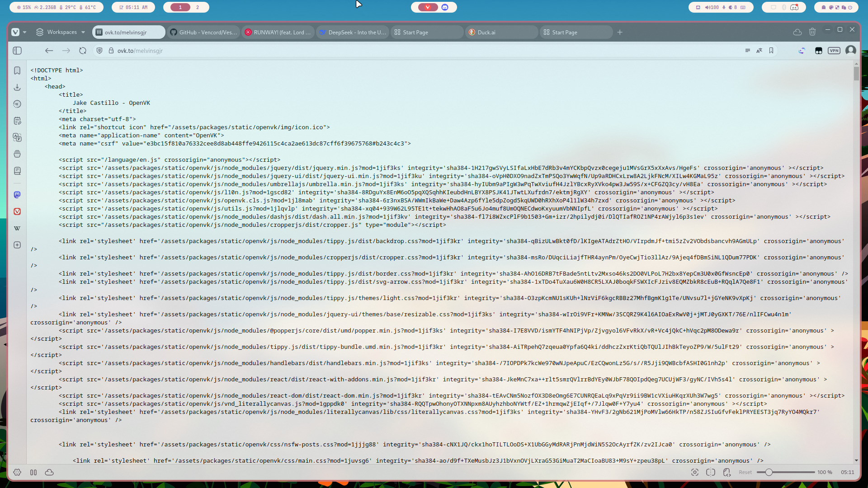This screenshot has height=488, width=868.
Task: Reset the page zoom level
Action: click(745, 472)
